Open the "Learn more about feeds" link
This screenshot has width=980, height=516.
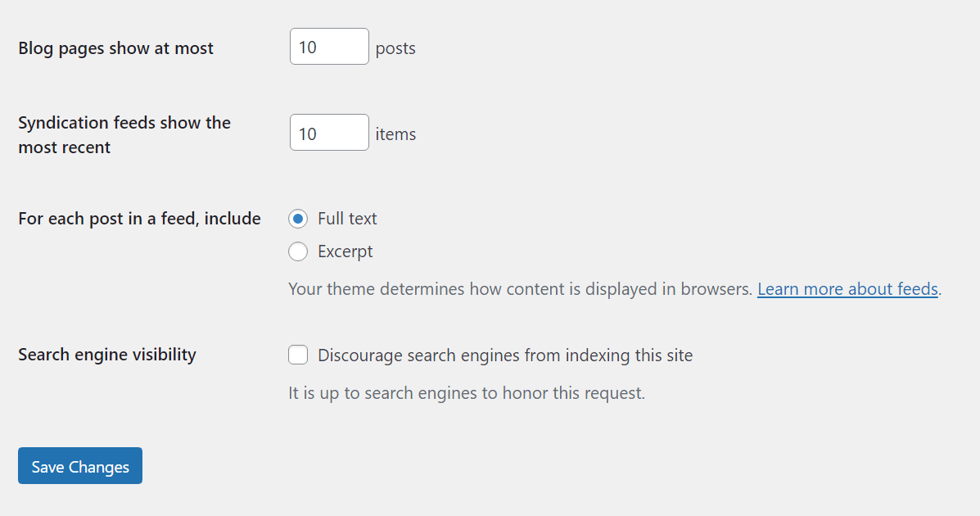(x=847, y=289)
